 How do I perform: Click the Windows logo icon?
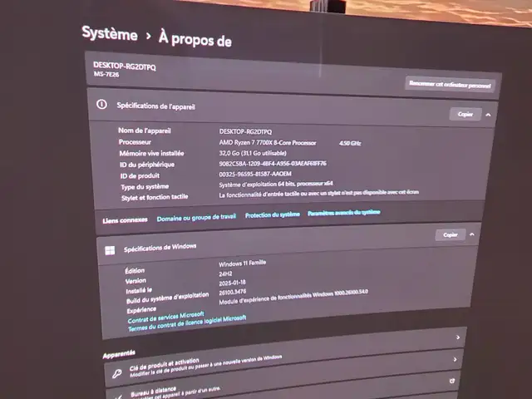(x=110, y=250)
